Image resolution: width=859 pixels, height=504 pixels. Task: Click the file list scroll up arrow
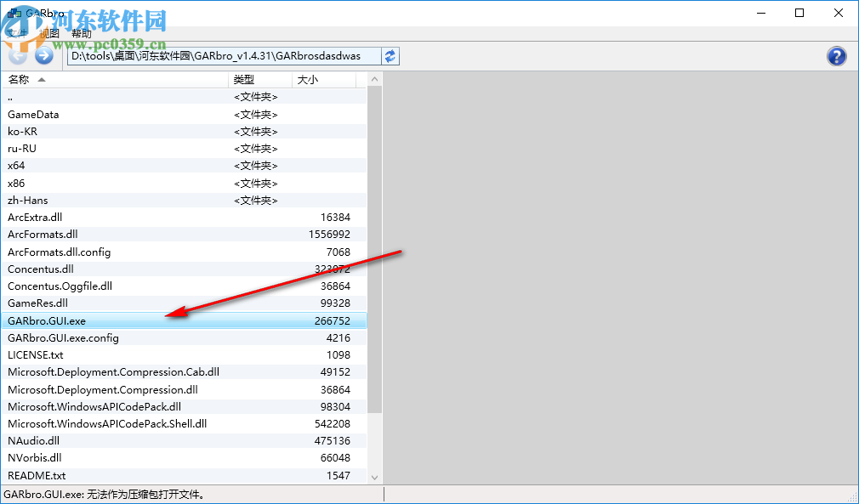coord(375,79)
